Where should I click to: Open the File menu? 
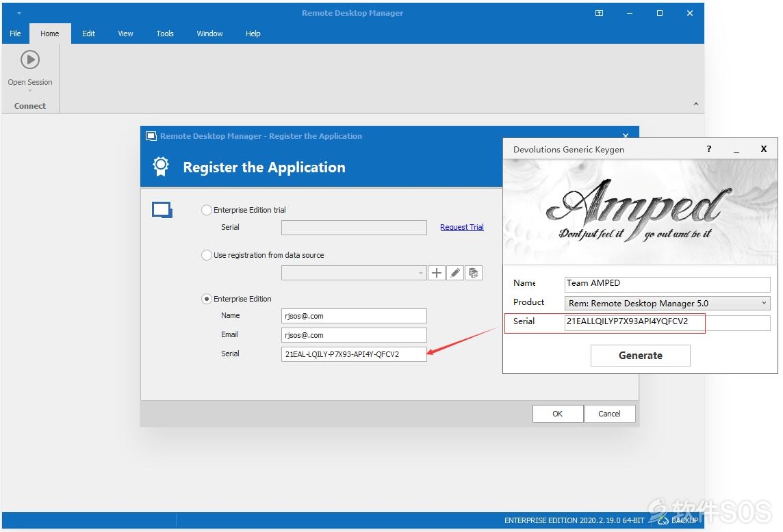pyautogui.click(x=15, y=34)
